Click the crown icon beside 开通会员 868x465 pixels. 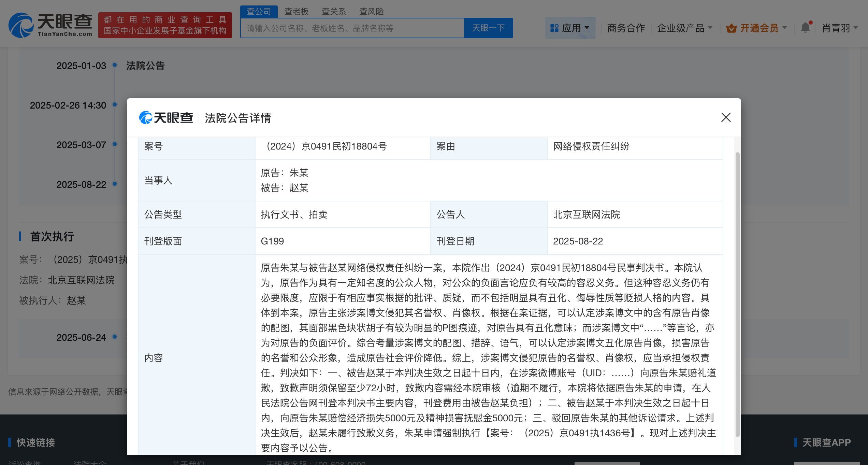(x=732, y=28)
